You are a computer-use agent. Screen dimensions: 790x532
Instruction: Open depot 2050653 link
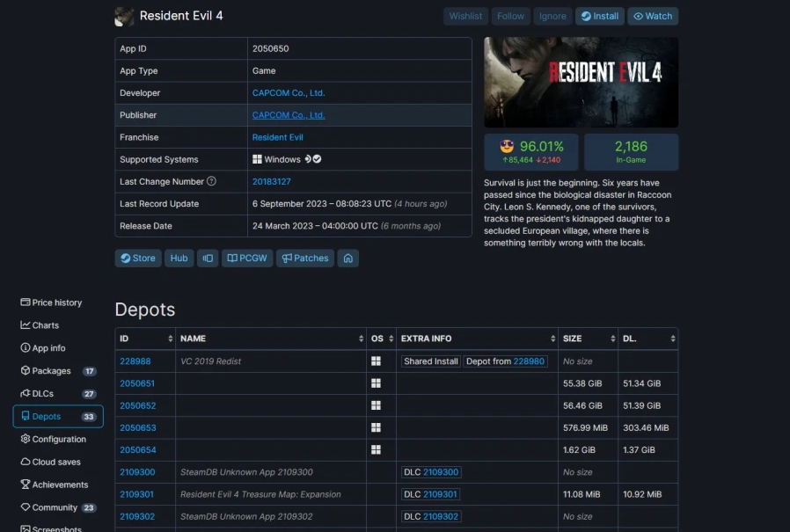pos(137,427)
